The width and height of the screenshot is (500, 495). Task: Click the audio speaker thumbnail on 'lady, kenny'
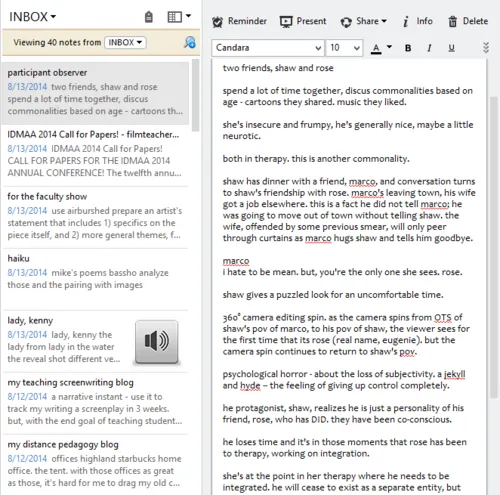tap(157, 342)
